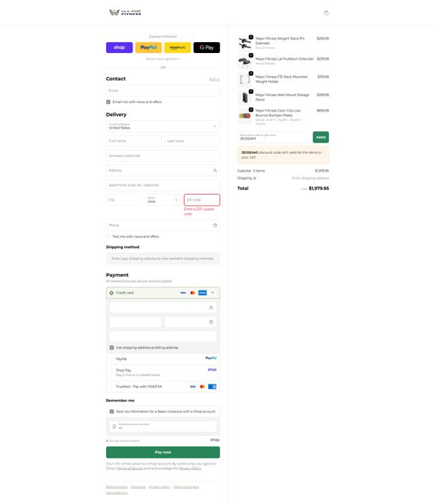Toggle Use shipping address as billing address
The width and height of the screenshot is (435, 504).
point(111,348)
